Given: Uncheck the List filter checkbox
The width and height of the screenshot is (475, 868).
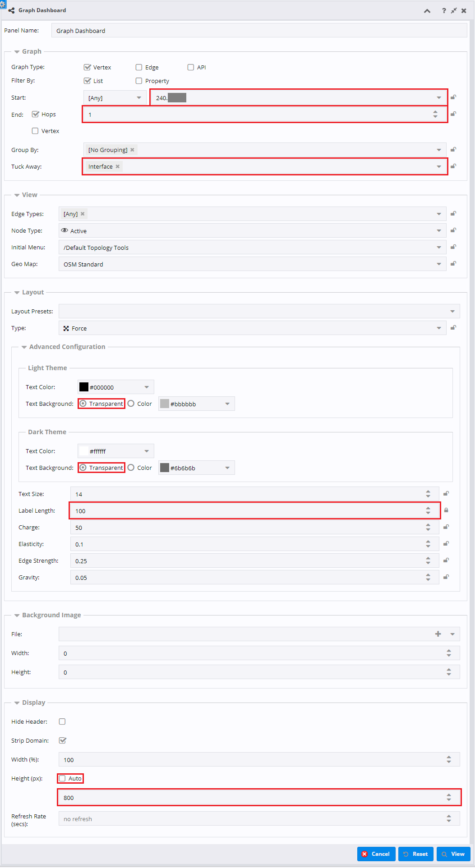Looking at the screenshot, I should (x=88, y=81).
